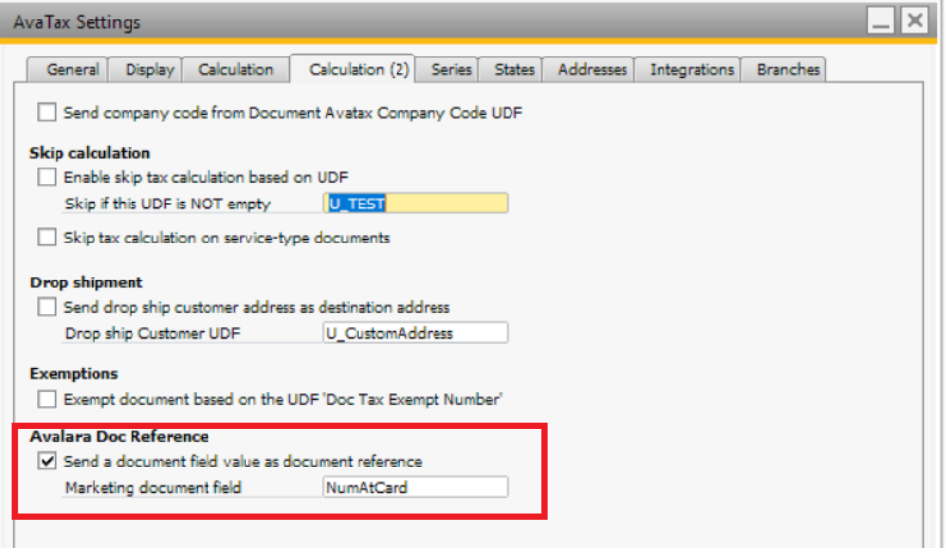Switch to the Addresses tab
Screen dimensions: 946x560
pyautogui.click(x=588, y=70)
